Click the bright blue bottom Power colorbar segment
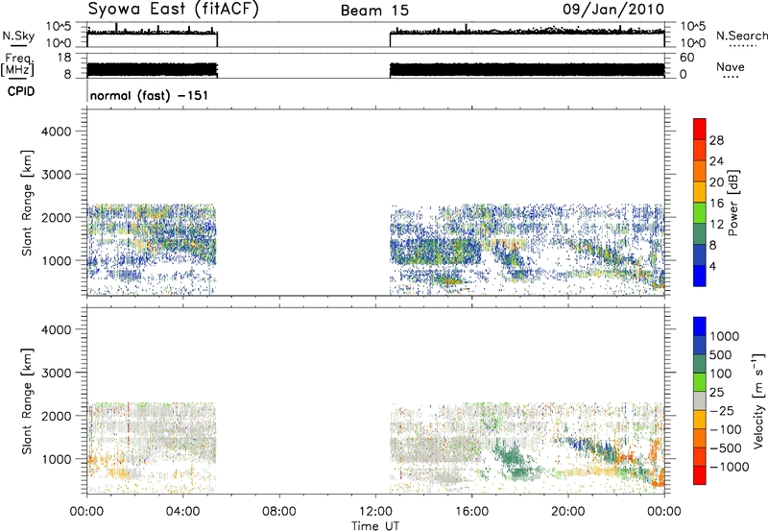 pyautogui.click(x=700, y=276)
